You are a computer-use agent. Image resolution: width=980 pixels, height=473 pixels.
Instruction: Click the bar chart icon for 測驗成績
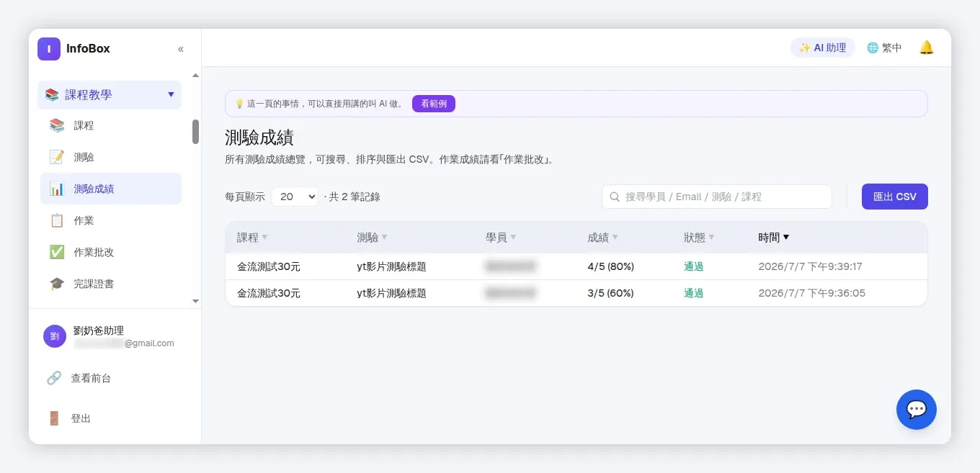[57, 189]
